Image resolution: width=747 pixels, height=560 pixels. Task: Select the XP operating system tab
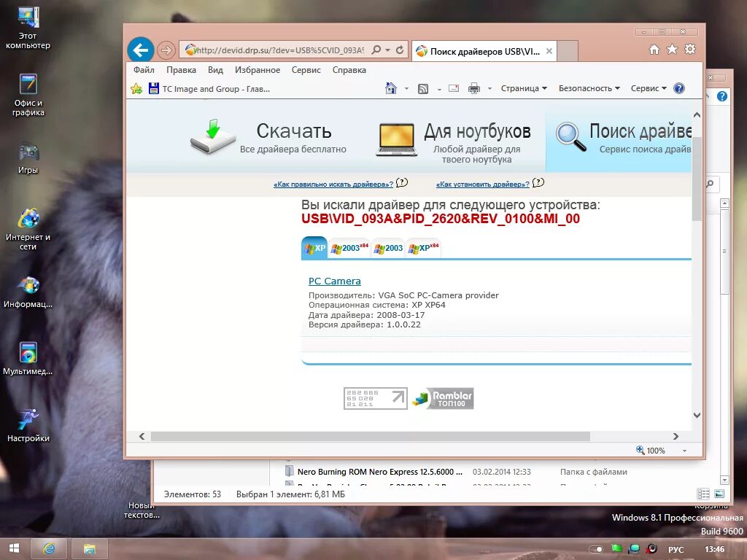click(314, 248)
